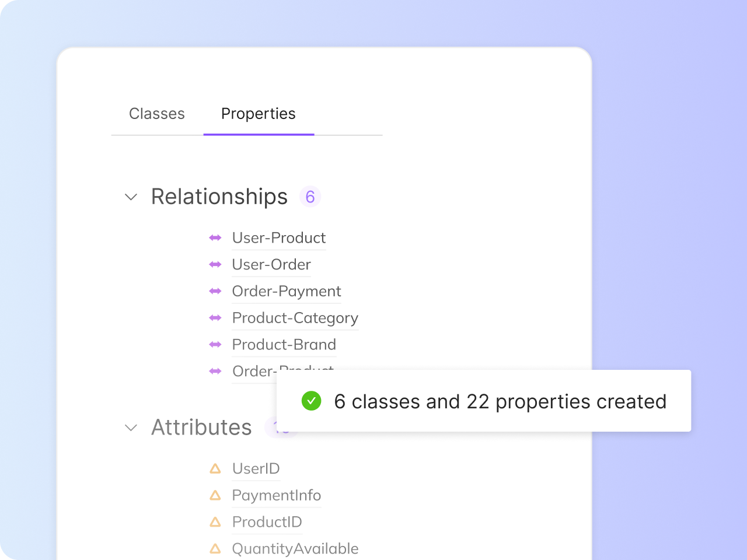Click the arrow icon beside Order-Product

215,372
